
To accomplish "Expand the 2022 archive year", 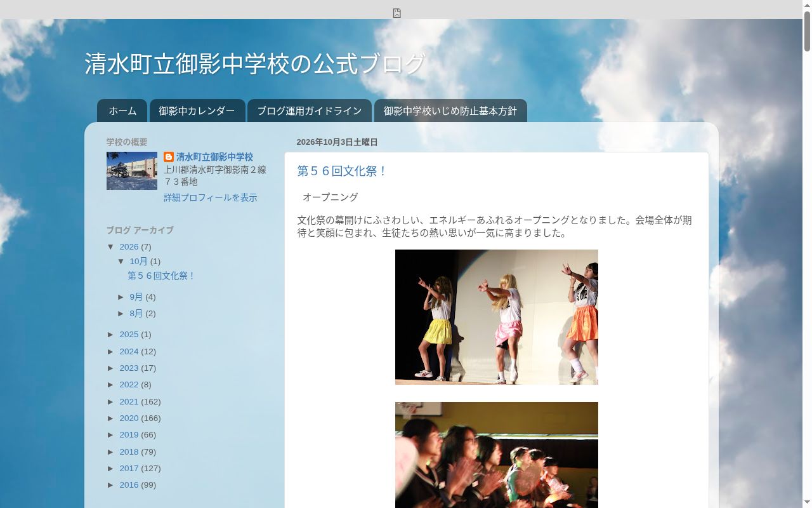I will tap(112, 385).
